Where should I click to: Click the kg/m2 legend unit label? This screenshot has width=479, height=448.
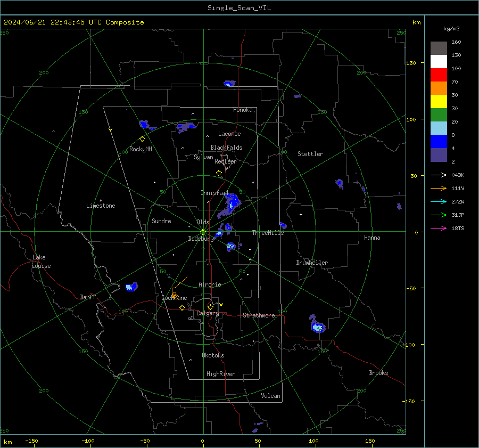point(451,29)
